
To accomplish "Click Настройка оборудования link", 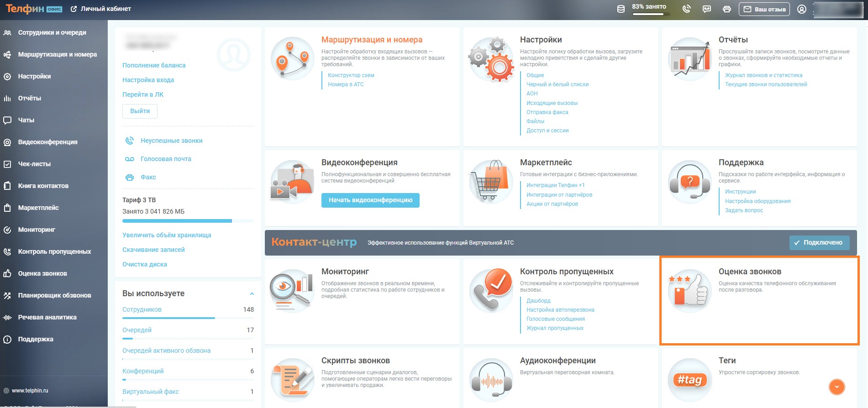I will coord(758,201).
